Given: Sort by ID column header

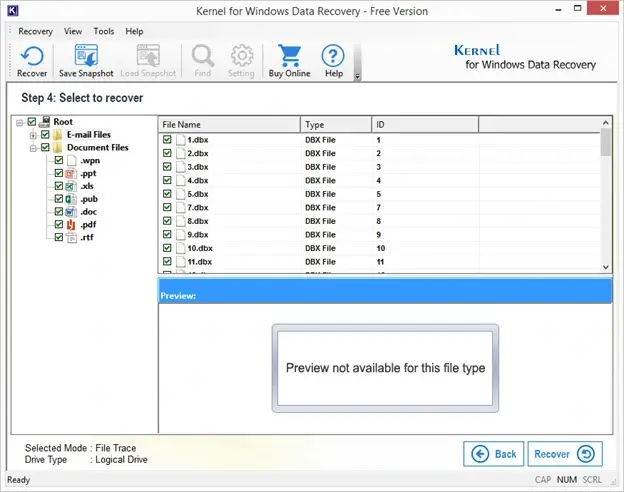Looking at the screenshot, I should pos(425,125).
